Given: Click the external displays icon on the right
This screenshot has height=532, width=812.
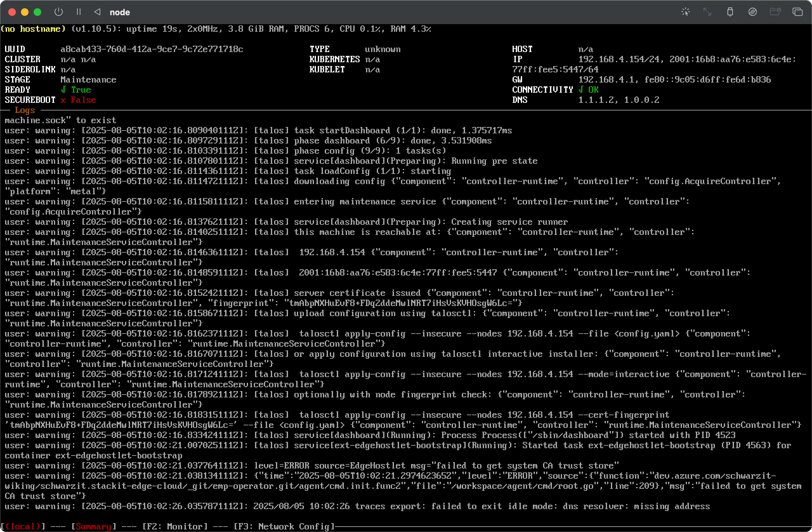Looking at the screenshot, I should (x=798, y=12).
